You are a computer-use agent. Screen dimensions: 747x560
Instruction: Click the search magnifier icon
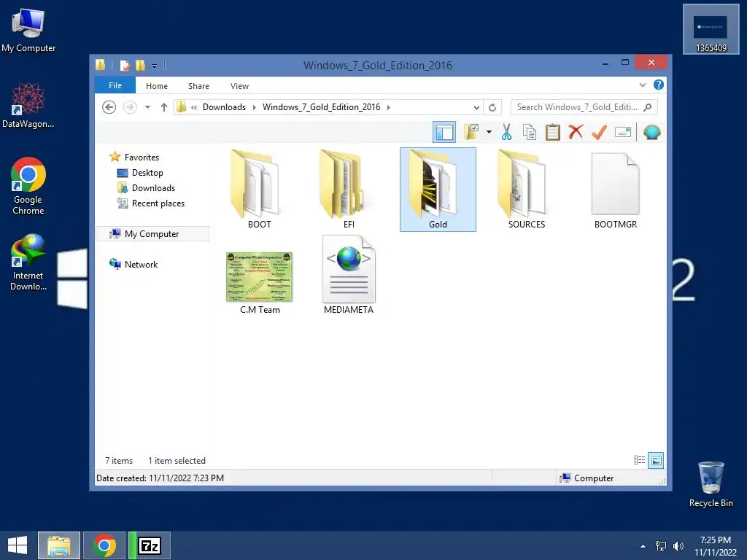coord(648,107)
